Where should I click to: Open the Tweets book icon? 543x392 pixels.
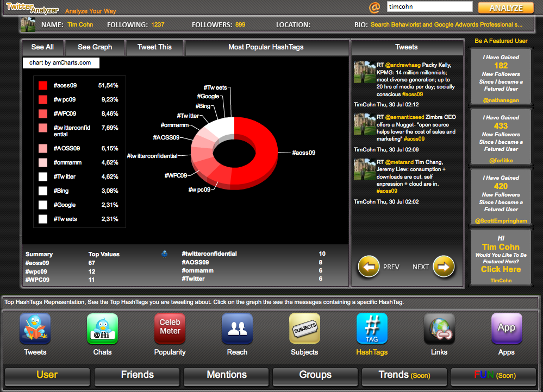35,329
